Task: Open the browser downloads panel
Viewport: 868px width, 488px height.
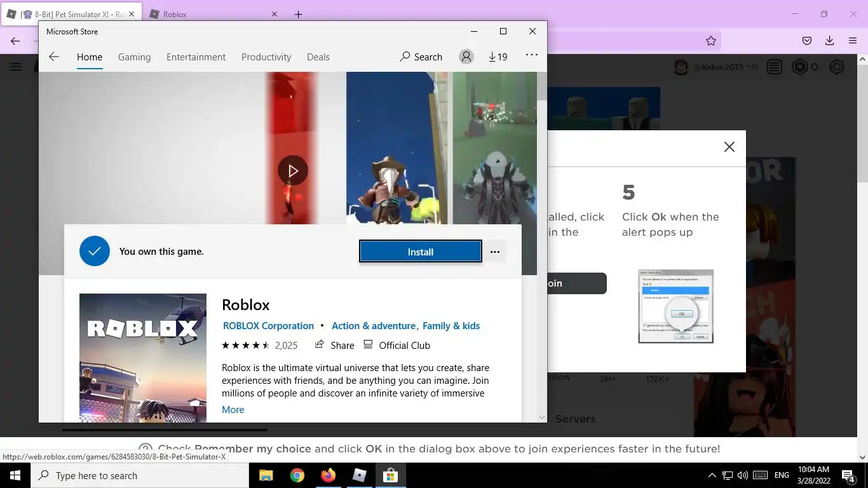Action: 829,41
